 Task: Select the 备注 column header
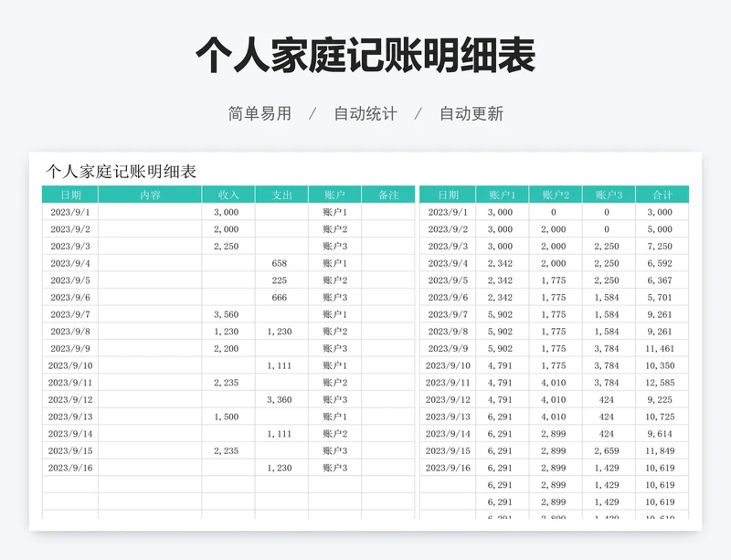[x=387, y=195]
